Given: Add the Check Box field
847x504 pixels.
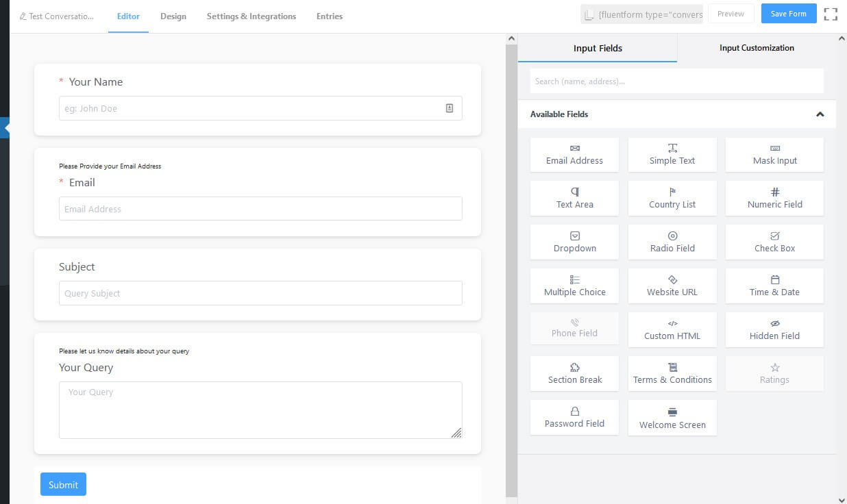Looking at the screenshot, I should pos(774,242).
